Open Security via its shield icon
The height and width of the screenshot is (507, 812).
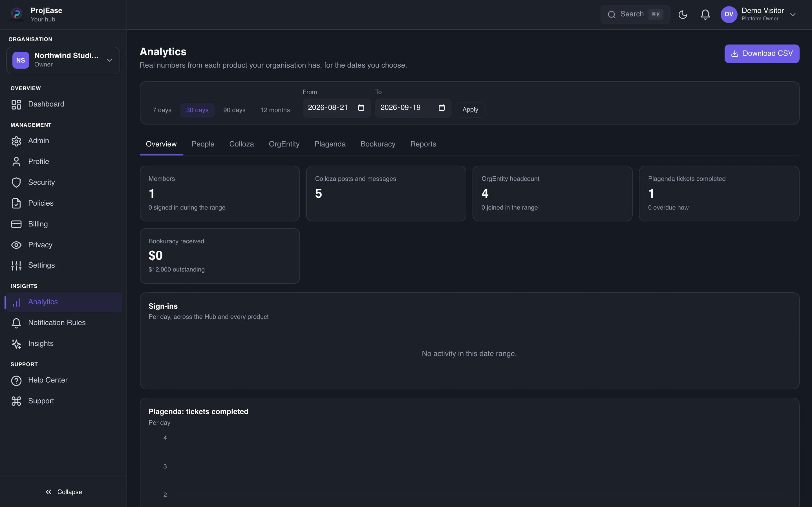16,183
